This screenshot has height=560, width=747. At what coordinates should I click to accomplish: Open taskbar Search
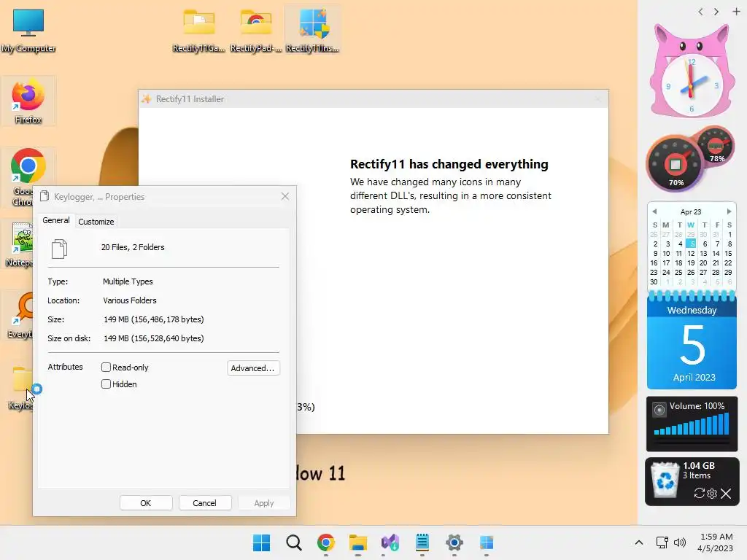pyautogui.click(x=293, y=542)
